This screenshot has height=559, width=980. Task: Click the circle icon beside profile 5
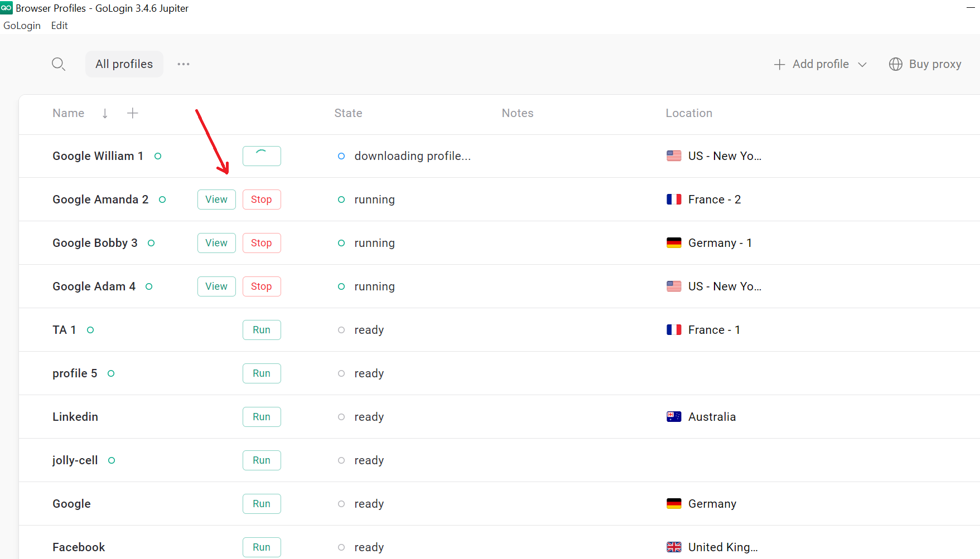tap(111, 373)
